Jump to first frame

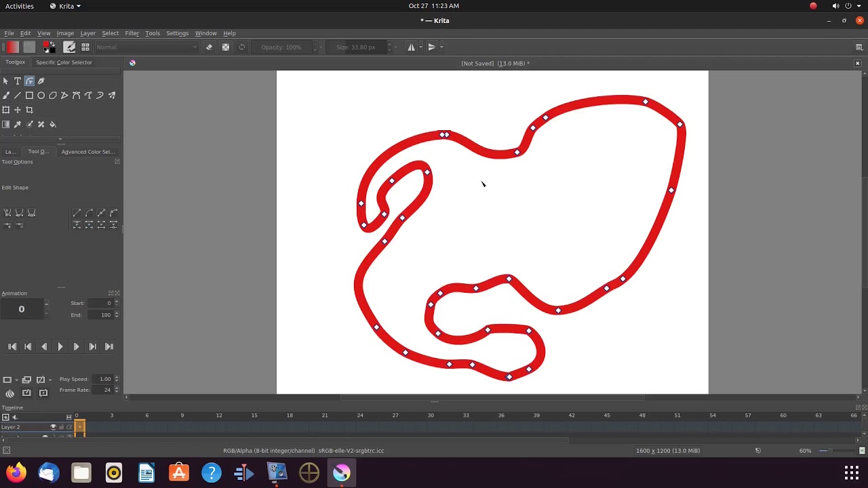12,346
